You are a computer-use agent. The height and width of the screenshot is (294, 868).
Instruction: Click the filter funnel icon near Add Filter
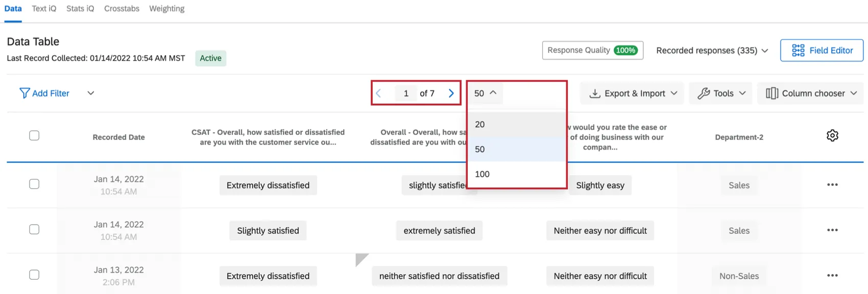tap(24, 93)
